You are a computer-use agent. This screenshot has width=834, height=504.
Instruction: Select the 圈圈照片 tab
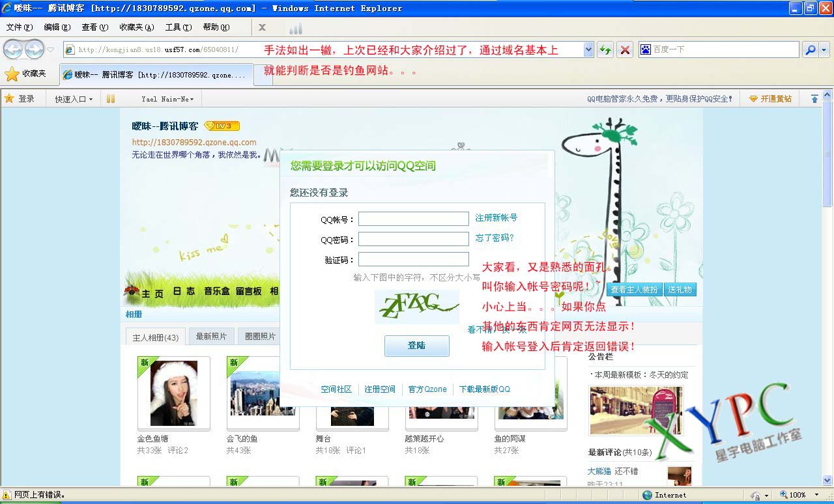(x=260, y=336)
